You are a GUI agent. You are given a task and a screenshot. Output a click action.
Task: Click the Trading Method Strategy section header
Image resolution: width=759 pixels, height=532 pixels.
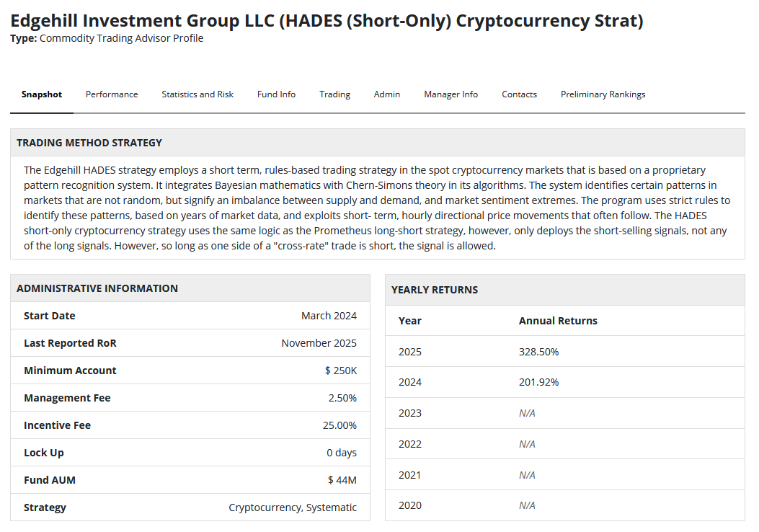(89, 143)
